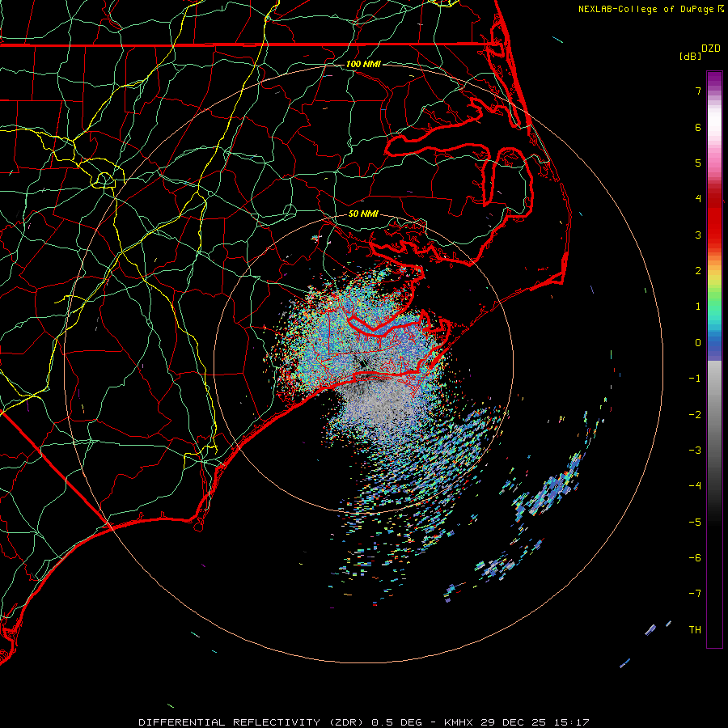Click the 29 DEC 25 date text
This screenshot has height=728, width=728.
(x=512, y=722)
